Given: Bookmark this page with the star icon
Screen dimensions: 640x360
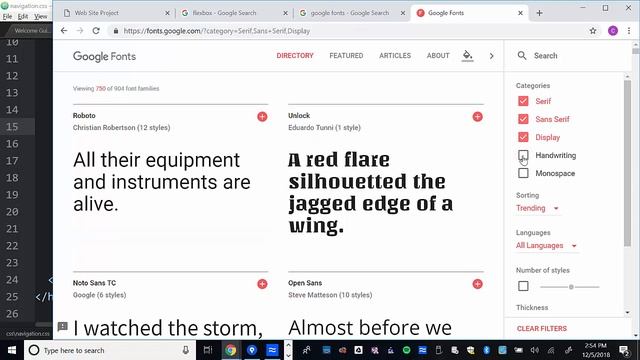Looking at the screenshot, I should (593, 31).
